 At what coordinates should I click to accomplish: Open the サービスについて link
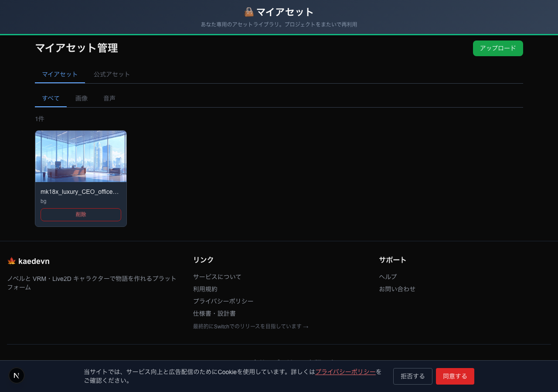point(217,277)
